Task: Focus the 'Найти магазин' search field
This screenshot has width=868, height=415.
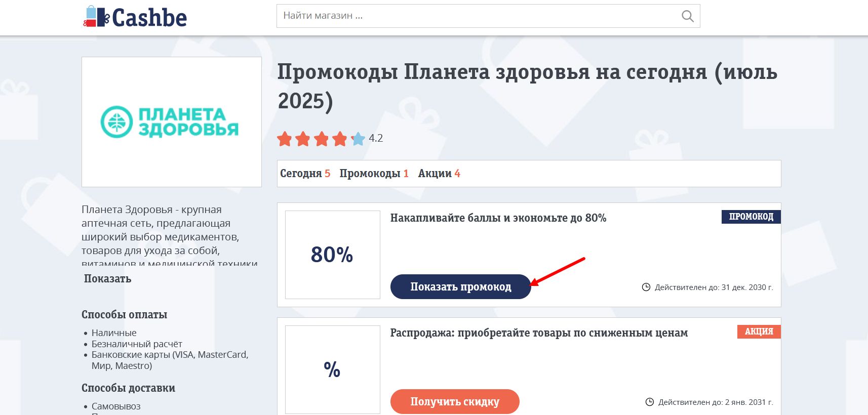Action: [x=488, y=16]
